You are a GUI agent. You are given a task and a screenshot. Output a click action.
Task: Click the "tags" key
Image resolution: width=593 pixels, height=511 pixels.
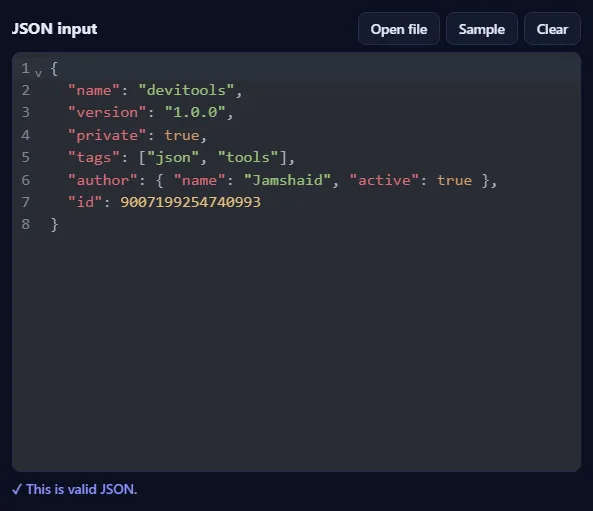(94, 157)
